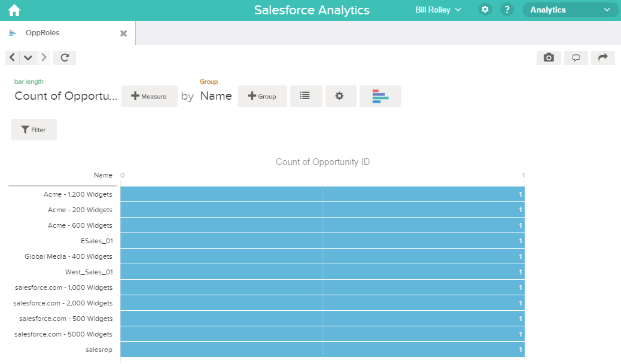Go back with the left arrow
This screenshot has width=621, height=364.
click(x=13, y=58)
